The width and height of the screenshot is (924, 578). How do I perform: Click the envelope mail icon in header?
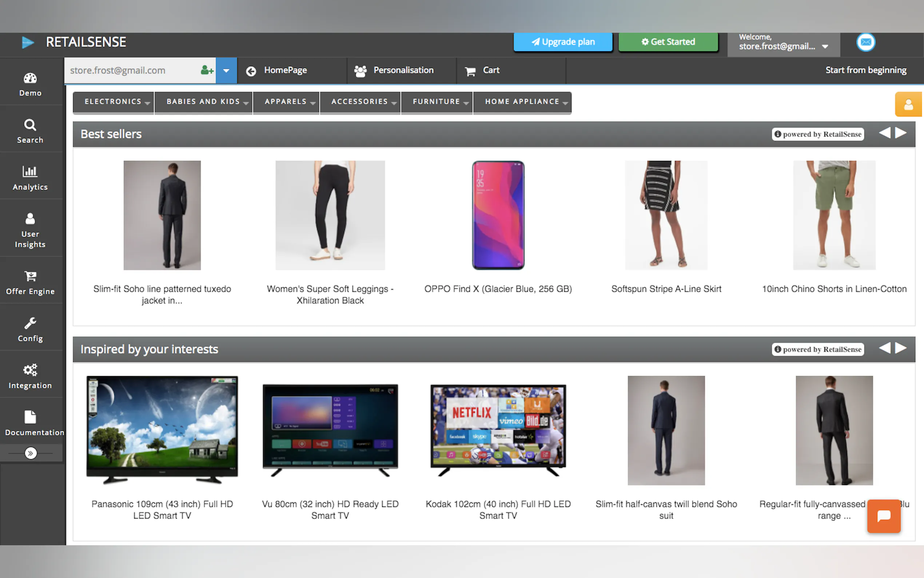865,42
